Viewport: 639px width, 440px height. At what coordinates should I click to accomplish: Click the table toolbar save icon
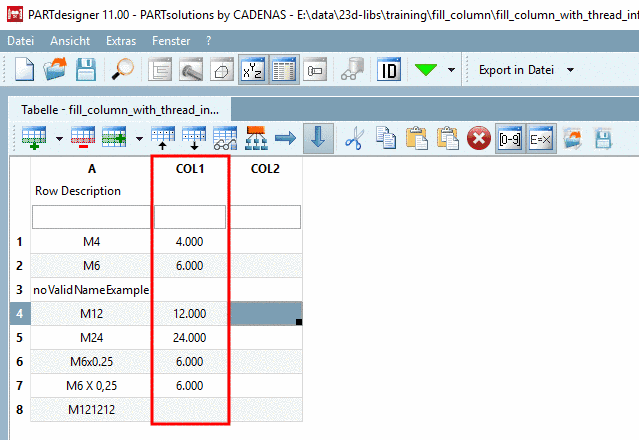(603, 138)
